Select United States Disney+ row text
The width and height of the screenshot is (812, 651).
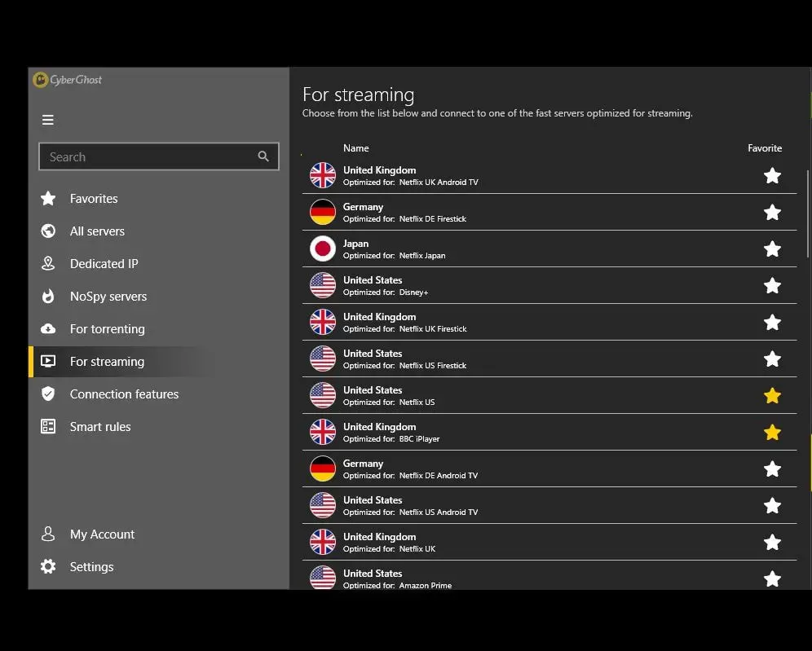(x=386, y=286)
